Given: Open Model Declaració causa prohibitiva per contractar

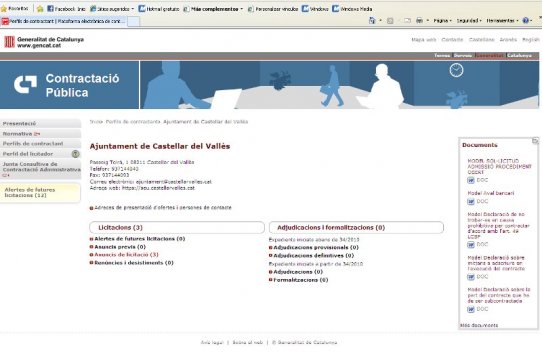Looking at the screenshot, I should click(498, 226).
